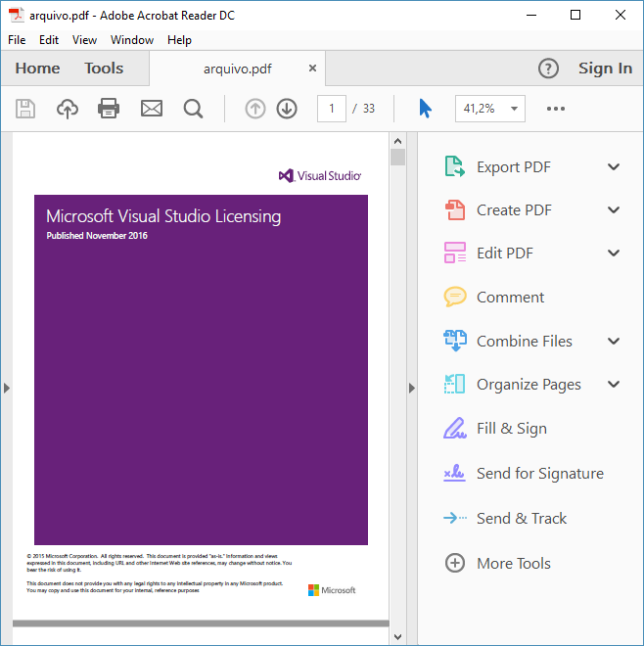Click the Published November 2016 text
This screenshot has height=646, width=644.
97,236
